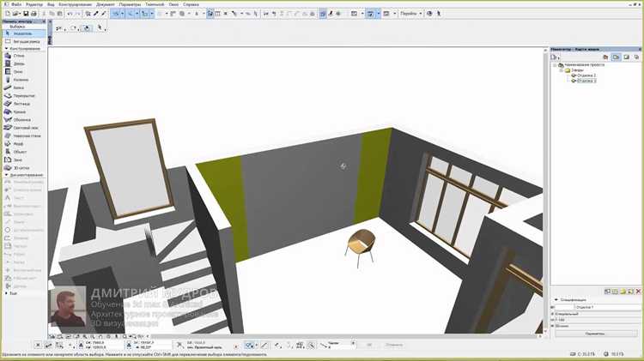Open dropdown arrow beside guide lines button
644x361 pixels.
click(x=122, y=14)
